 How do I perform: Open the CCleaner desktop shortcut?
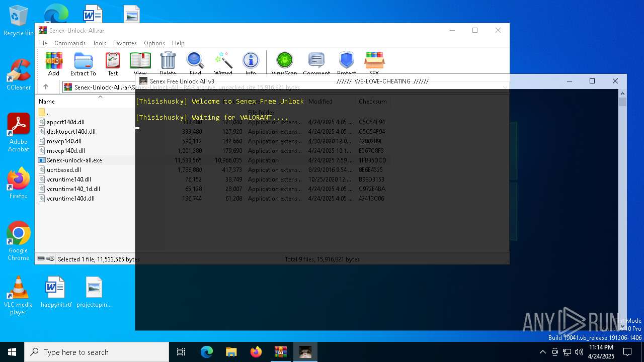18,75
